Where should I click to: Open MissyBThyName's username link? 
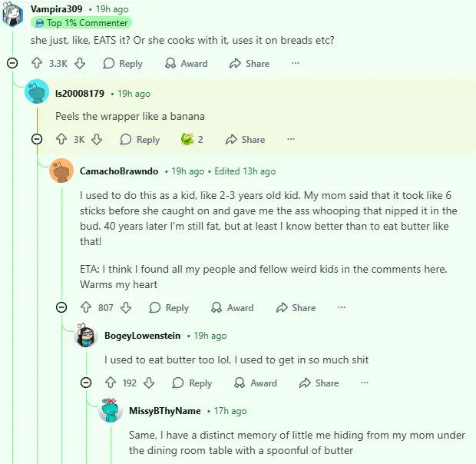(x=164, y=411)
